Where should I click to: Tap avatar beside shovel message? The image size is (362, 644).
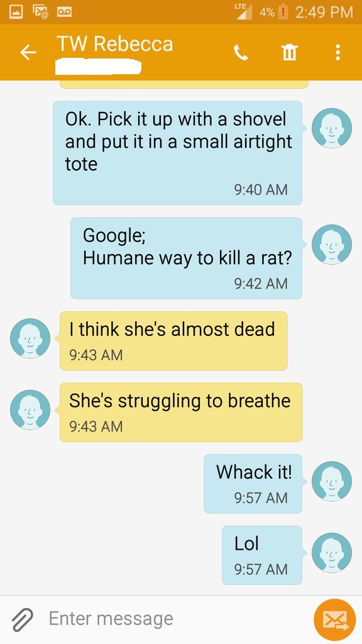(332, 128)
